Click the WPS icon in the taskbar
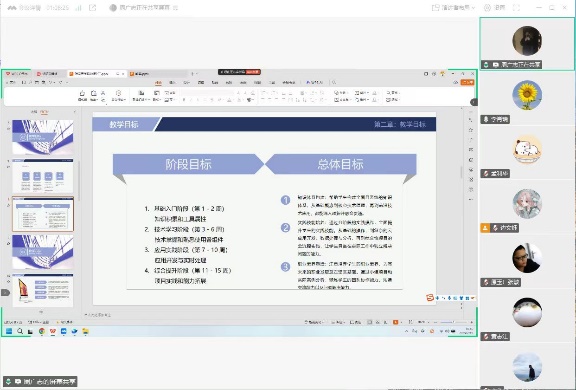Image resolution: width=576 pixels, height=390 pixels. [x=53, y=331]
